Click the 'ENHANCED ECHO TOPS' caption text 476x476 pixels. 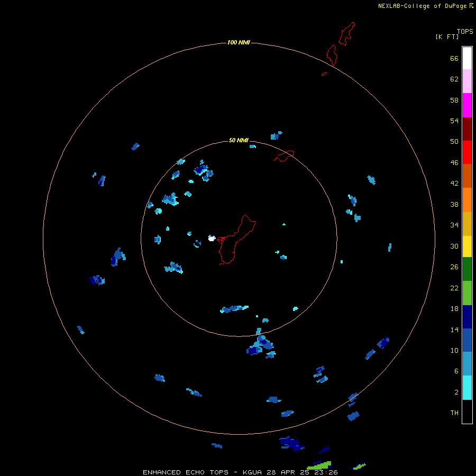tap(186, 472)
